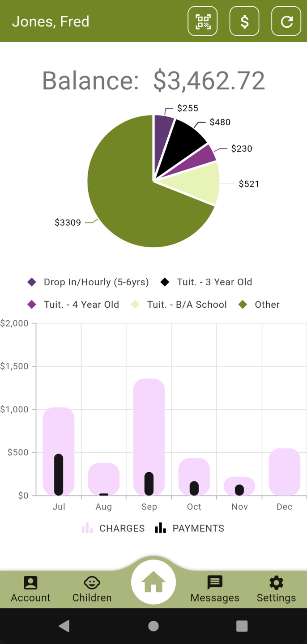This screenshot has height=644, width=307.
Task: Go to the home icon button
Action: [153, 582]
